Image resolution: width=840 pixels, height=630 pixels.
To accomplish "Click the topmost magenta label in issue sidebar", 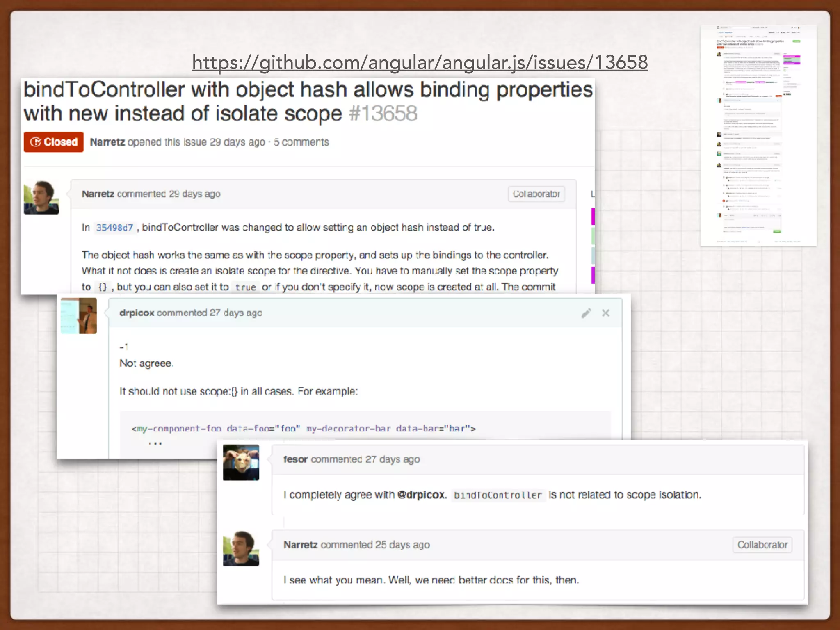I will pos(593,217).
